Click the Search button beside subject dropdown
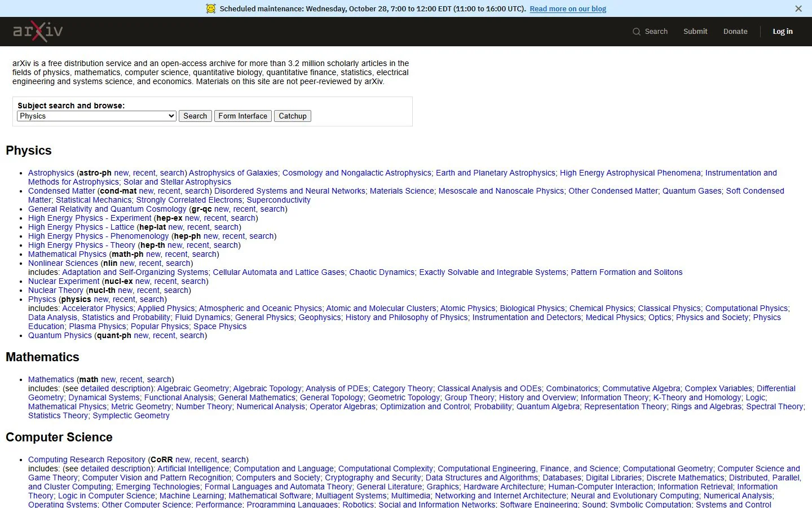Image resolution: width=812 pixels, height=508 pixels. coord(195,116)
